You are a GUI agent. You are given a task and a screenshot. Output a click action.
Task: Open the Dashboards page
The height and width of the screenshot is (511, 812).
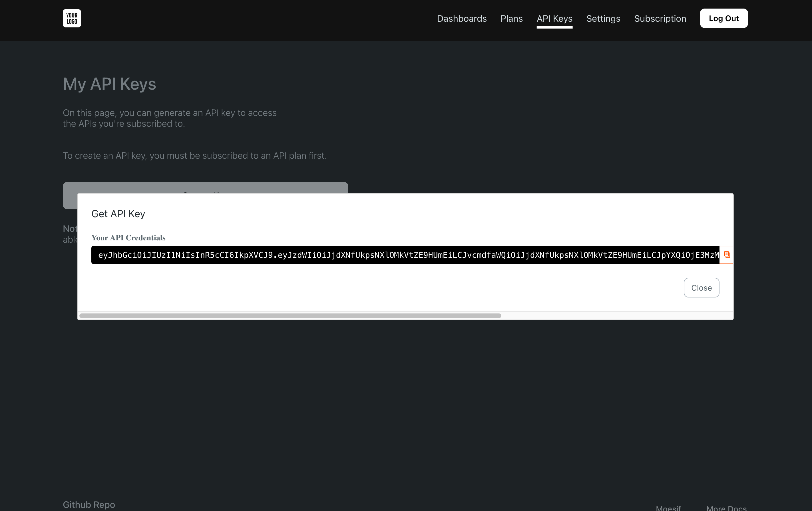point(462,19)
